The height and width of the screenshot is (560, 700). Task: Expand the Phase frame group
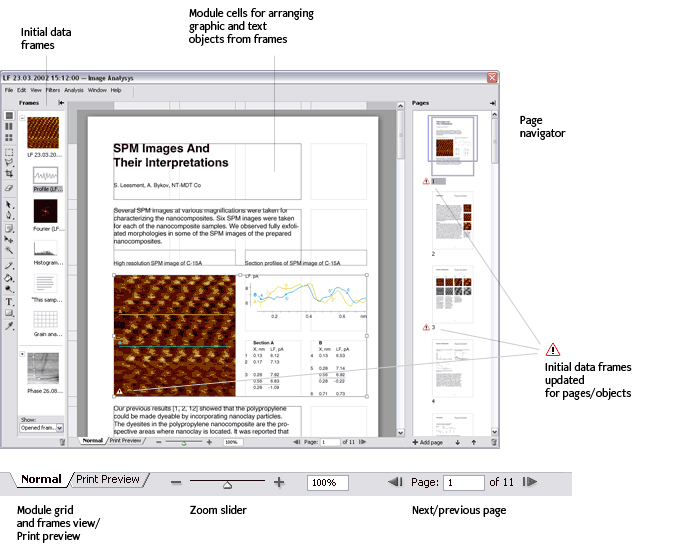pos(22,353)
